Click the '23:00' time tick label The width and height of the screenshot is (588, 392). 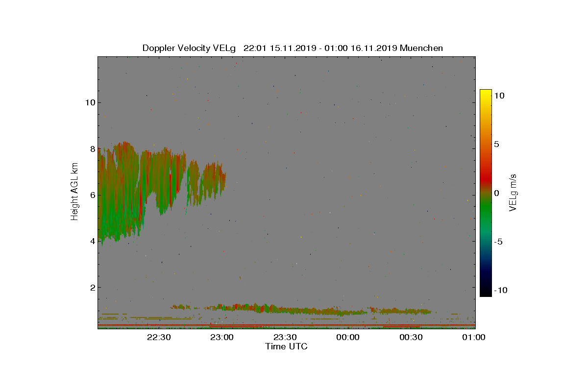pyautogui.click(x=222, y=337)
